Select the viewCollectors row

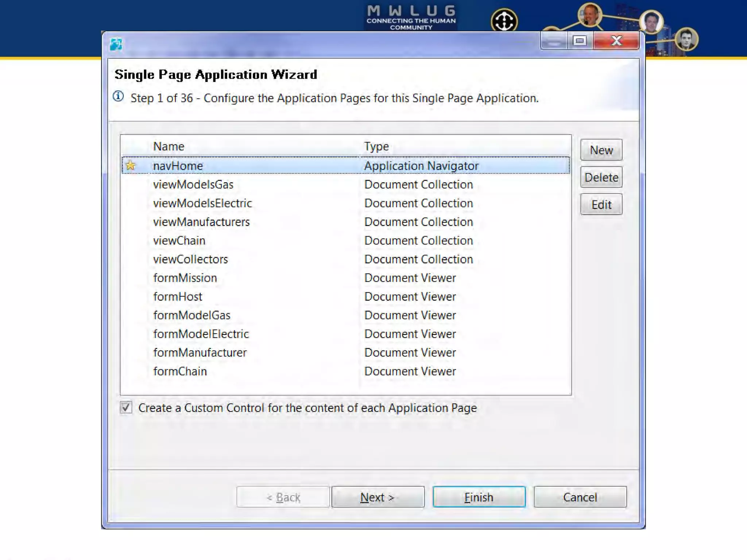click(190, 259)
